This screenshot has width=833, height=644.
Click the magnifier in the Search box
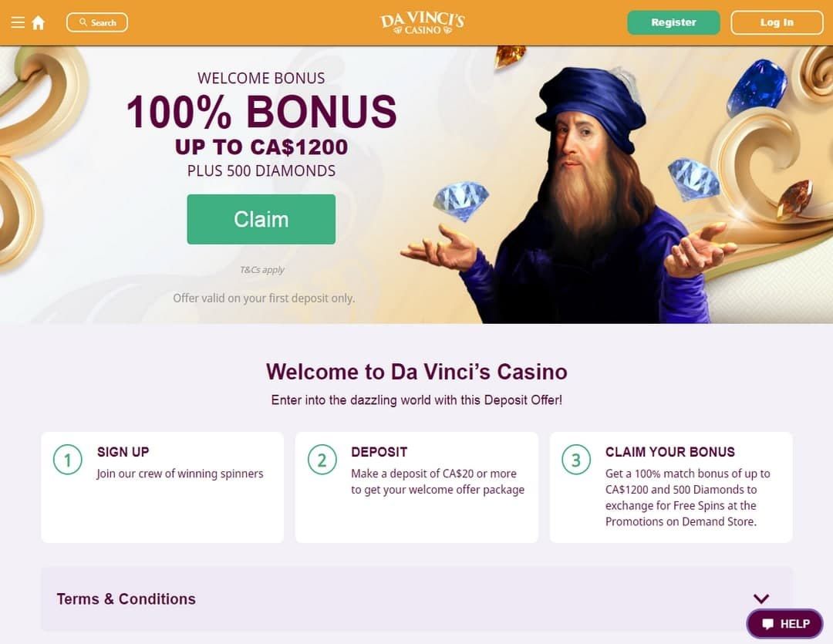point(83,22)
